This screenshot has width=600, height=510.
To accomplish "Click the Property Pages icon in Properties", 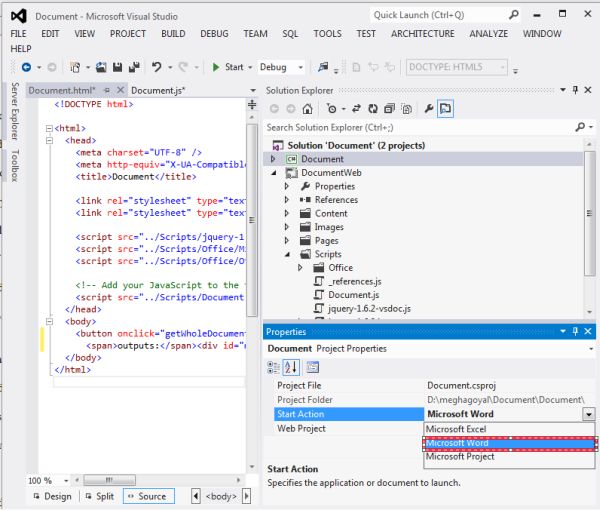I will [312, 367].
